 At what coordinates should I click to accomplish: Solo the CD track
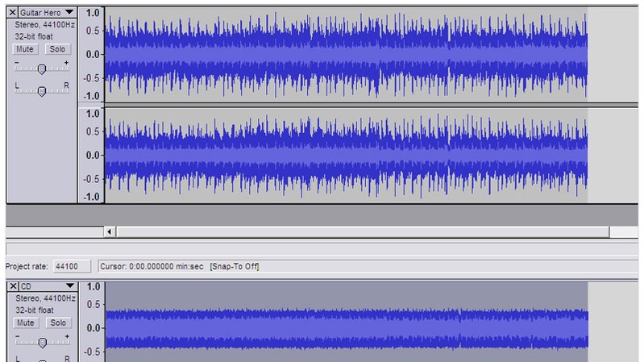56,322
